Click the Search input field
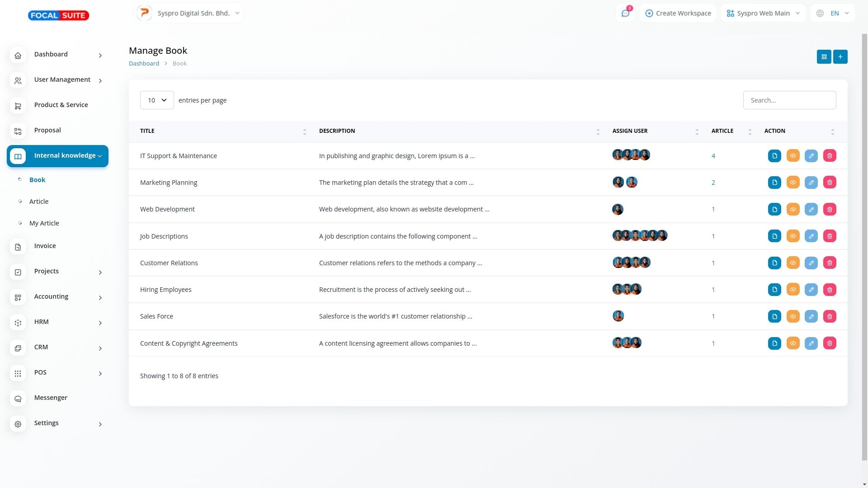Image resolution: width=868 pixels, height=488 pixels. pyautogui.click(x=789, y=100)
